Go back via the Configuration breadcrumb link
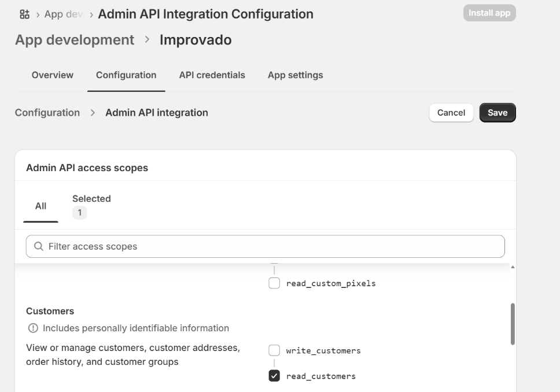Viewport: 560px width, 392px height. (x=47, y=113)
